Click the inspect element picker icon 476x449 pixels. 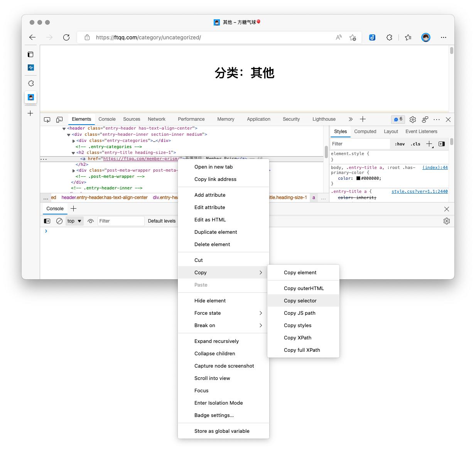47,120
